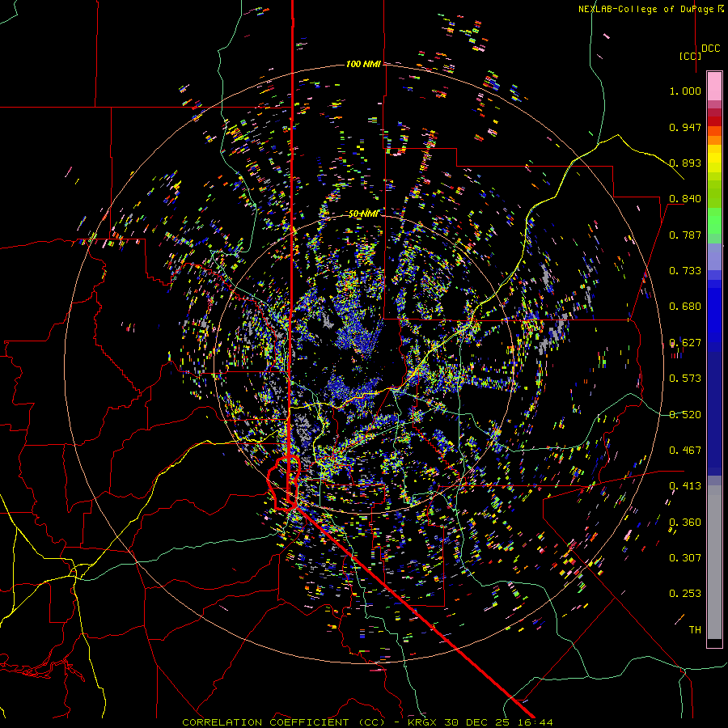
Task: Click the 0.893 scale value
Action: [x=685, y=163]
